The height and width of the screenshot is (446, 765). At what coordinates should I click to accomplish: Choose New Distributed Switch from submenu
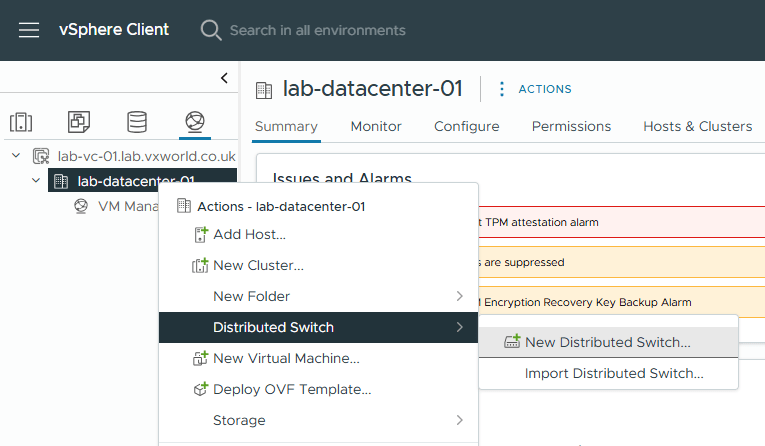tap(607, 342)
